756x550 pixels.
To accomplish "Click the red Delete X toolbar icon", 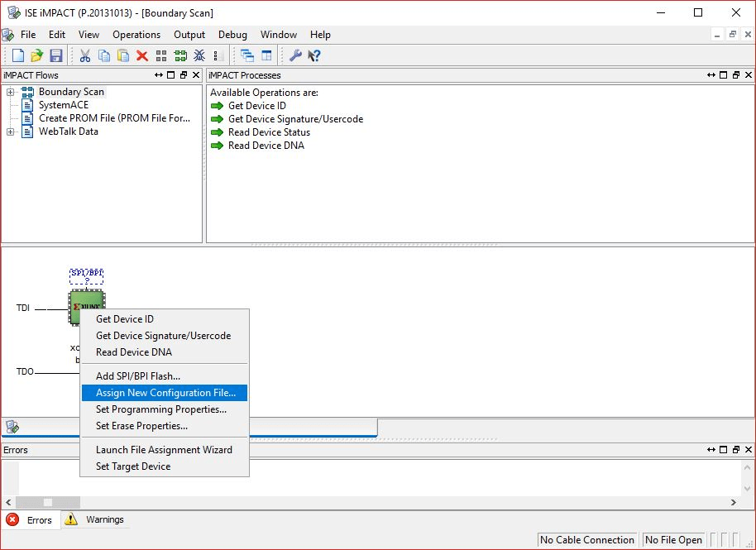I will click(x=141, y=55).
